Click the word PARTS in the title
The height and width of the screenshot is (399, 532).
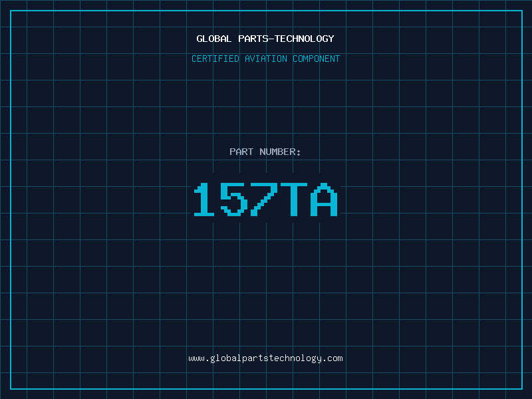253,39
